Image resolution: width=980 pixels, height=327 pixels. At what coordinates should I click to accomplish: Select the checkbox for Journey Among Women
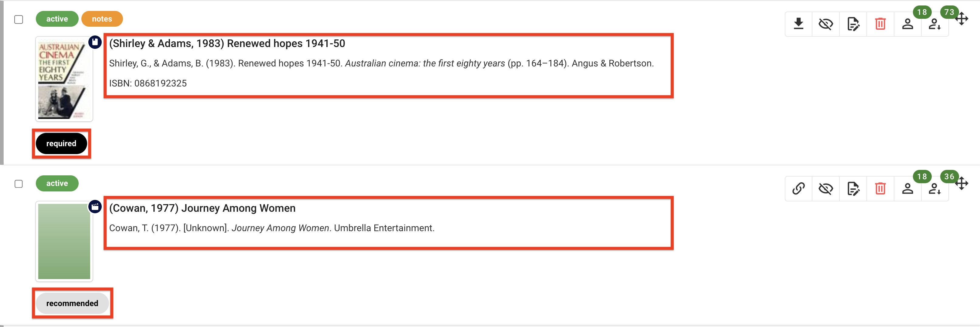(x=18, y=183)
